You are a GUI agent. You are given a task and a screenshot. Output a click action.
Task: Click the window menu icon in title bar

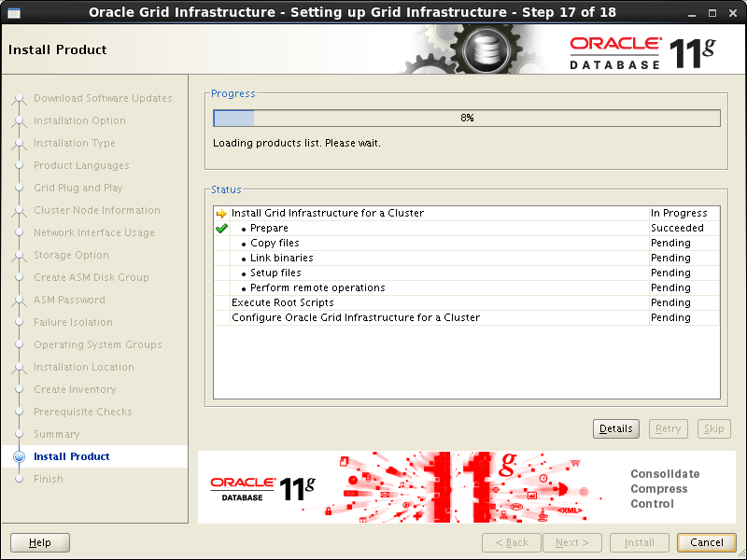point(14,12)
